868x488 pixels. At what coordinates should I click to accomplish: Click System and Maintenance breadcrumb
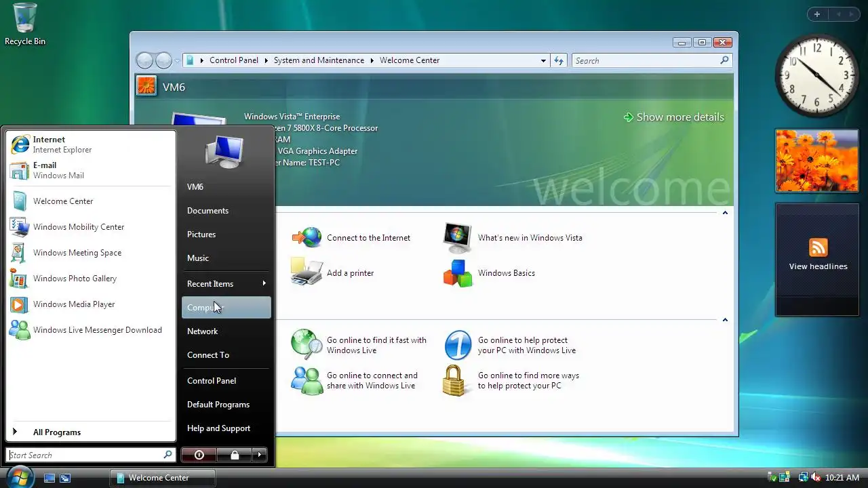tap(319, 60)
